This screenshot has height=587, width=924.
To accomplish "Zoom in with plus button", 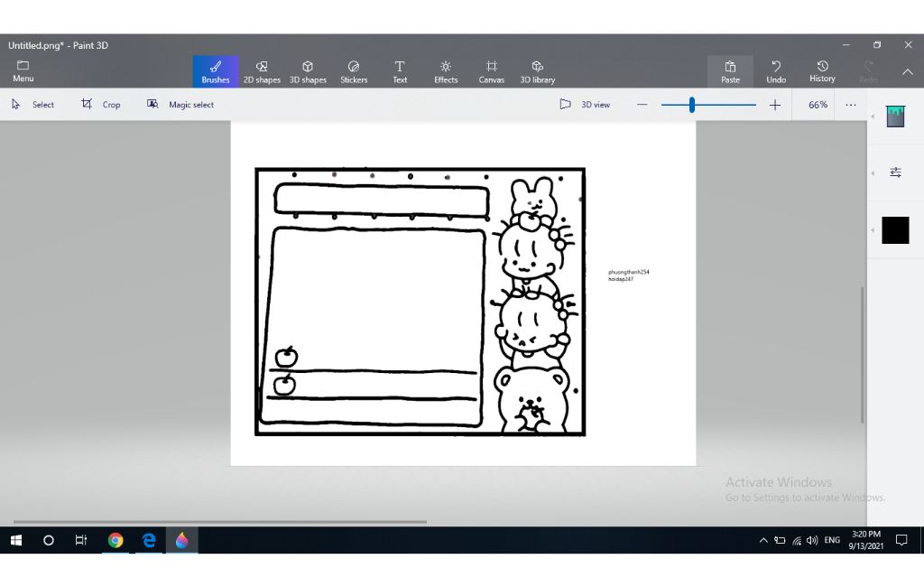I will pyautogui.click(x=775, y=105).
